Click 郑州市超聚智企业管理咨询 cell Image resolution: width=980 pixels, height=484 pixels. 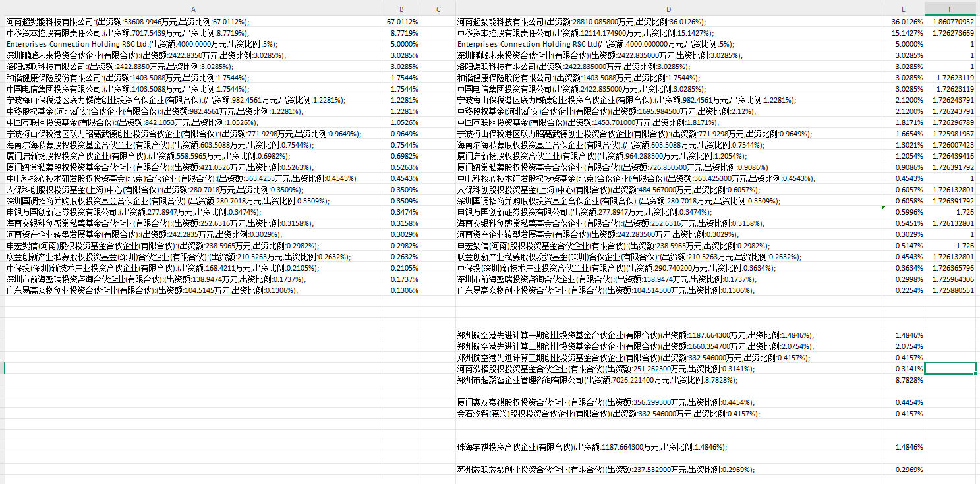tap(669, 380)
